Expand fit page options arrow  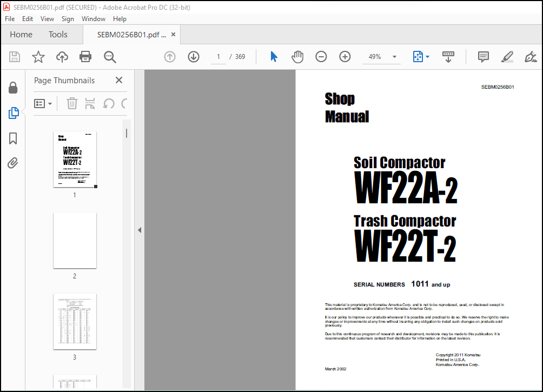pyautogui.click(x=427, y=57)
